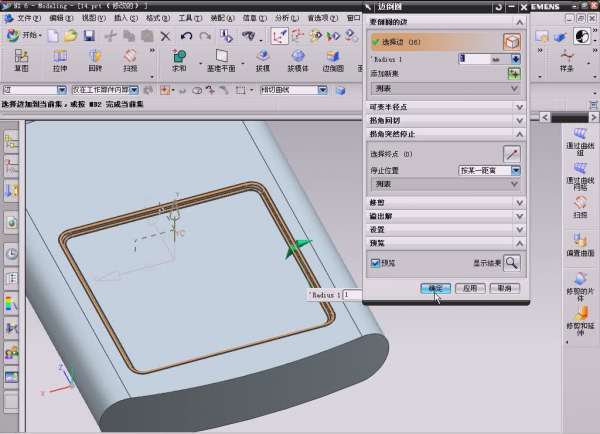Open the File (文件) menu
The width and height of the screenshot is (600, 434).
click(x=29, y=17)
